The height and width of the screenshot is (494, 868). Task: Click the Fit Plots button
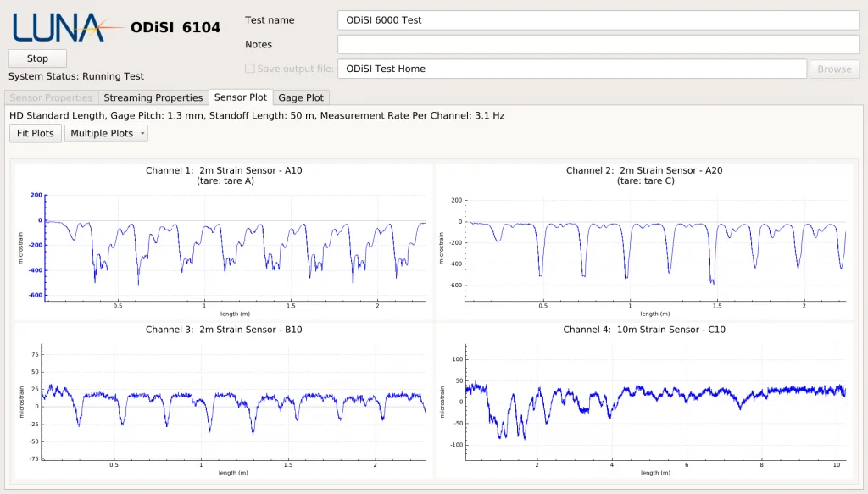36,133
